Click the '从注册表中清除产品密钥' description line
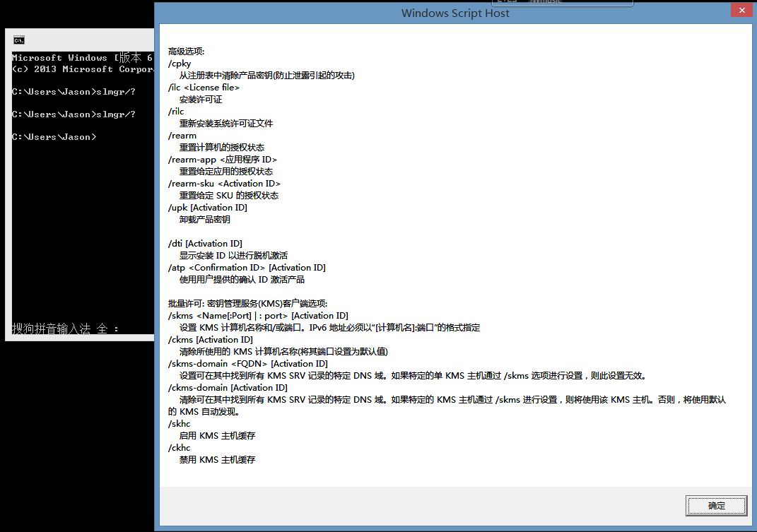The image size is (757, 532). [267, 76]
